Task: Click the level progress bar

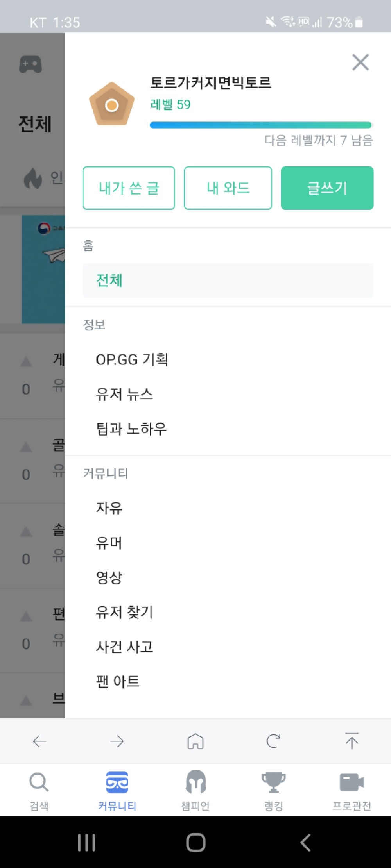Action: (261, 125)
